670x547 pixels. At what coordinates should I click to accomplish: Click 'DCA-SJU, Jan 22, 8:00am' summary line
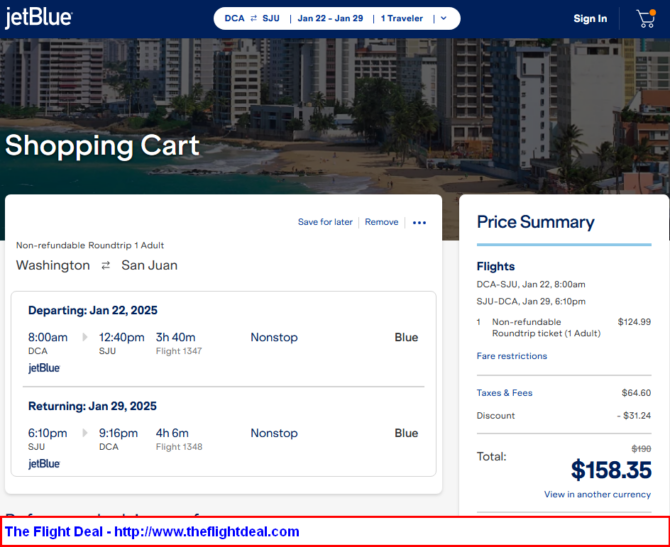(x=531, y=285)
